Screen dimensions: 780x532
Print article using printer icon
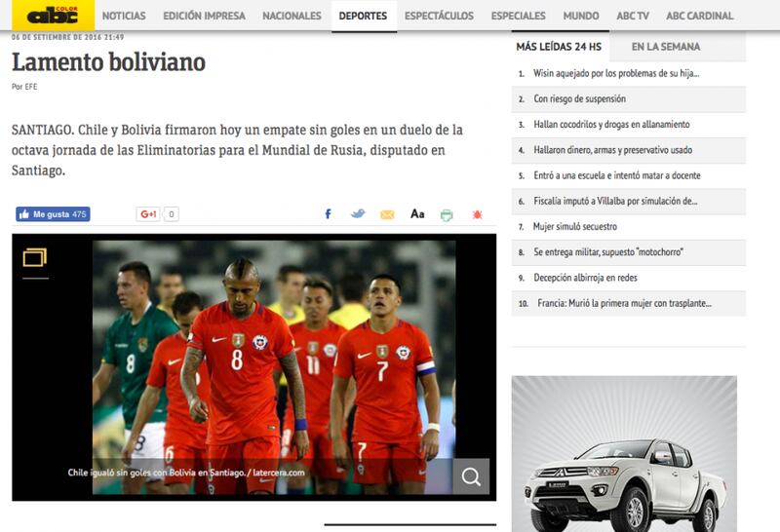pos(447,214)
